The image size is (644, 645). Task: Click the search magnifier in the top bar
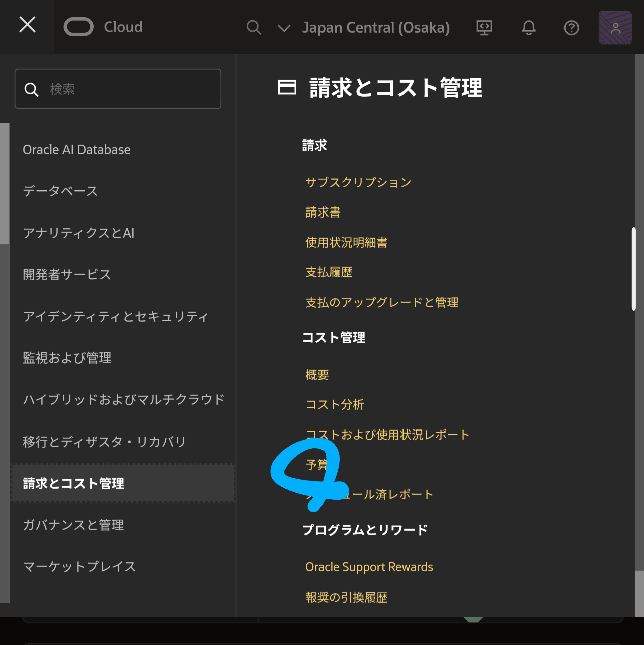(x=254, y=28)
